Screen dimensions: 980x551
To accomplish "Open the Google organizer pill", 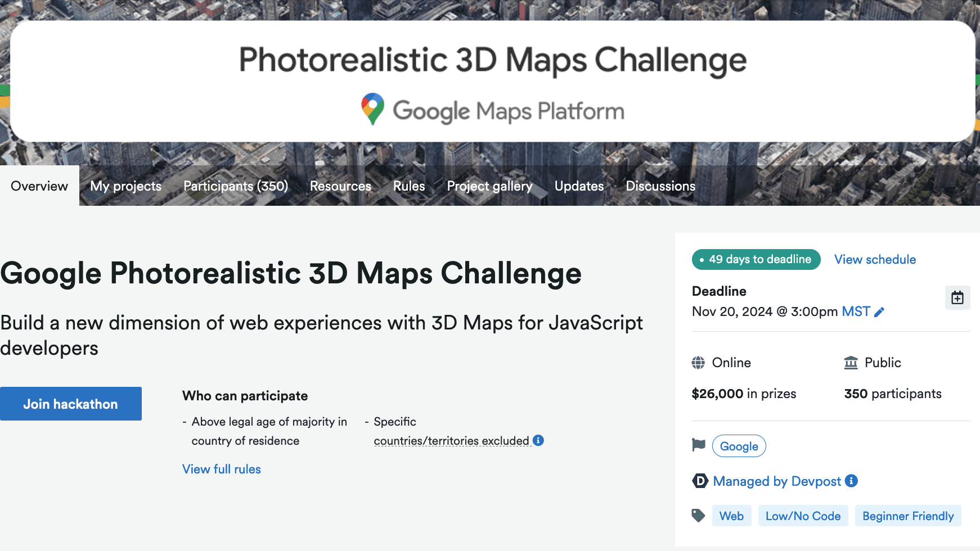I will (x=739, y=446).
